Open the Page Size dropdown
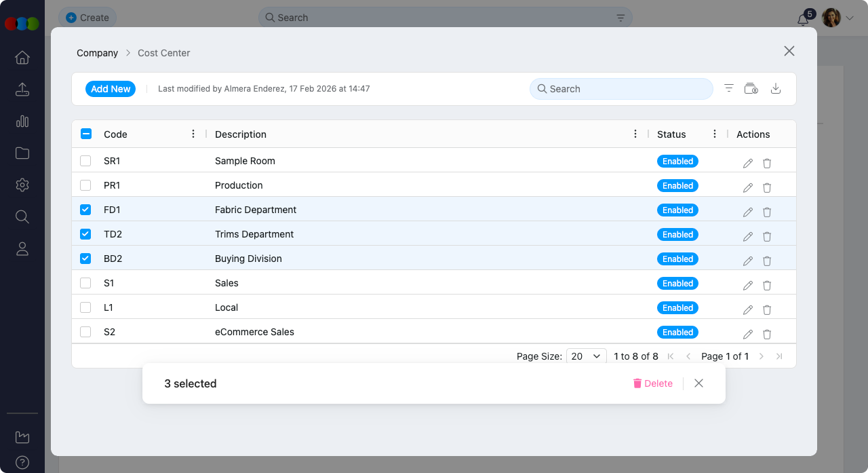 pyautogui.click(x=586, y=356)
